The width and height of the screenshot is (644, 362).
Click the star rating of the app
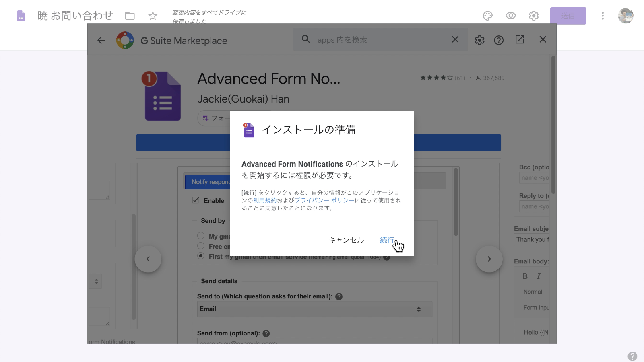[x=436, y=78]
